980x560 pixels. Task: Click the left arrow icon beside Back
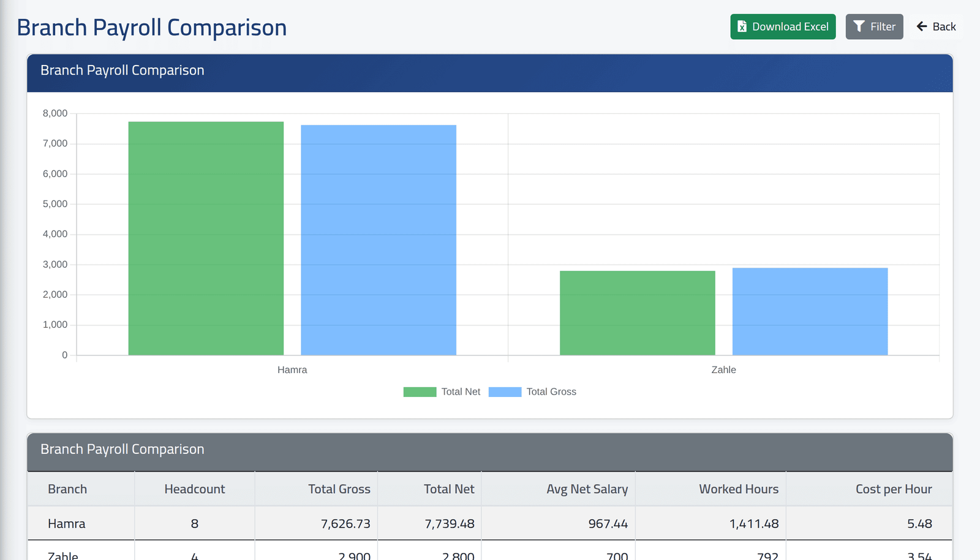[922, 26]
